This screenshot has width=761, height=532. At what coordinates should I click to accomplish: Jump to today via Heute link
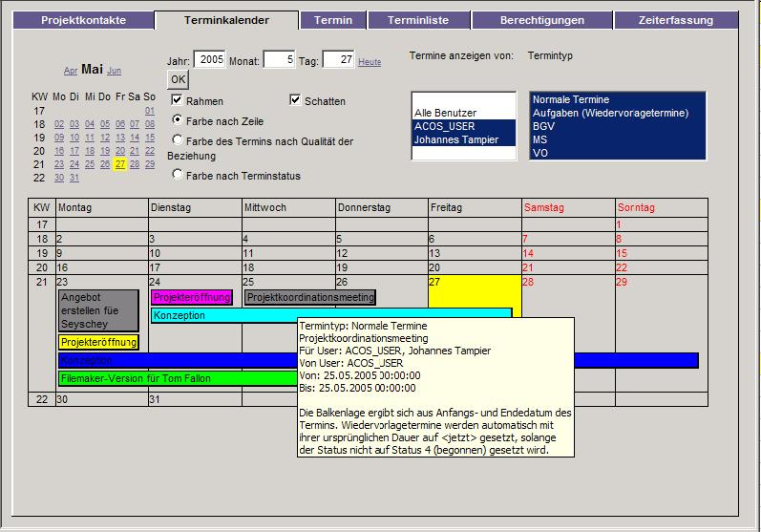[370, 62]
